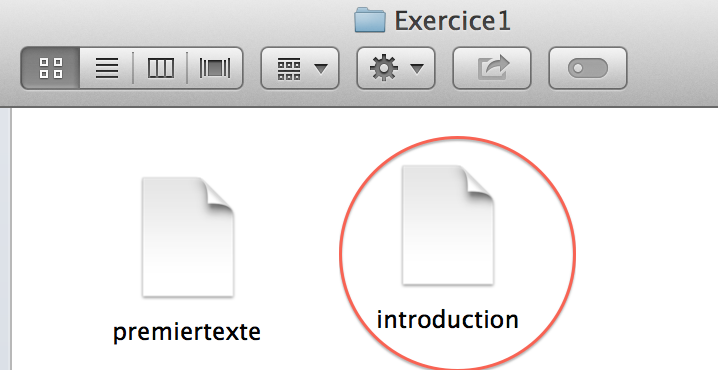
Task: Open the gear action menu
Action: [396, 68]
